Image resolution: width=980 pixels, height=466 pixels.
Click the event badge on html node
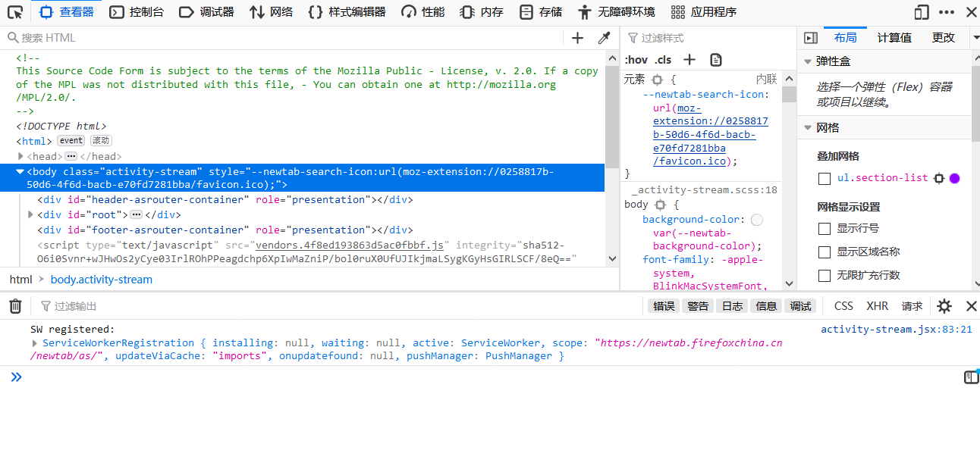coord(71,141)
